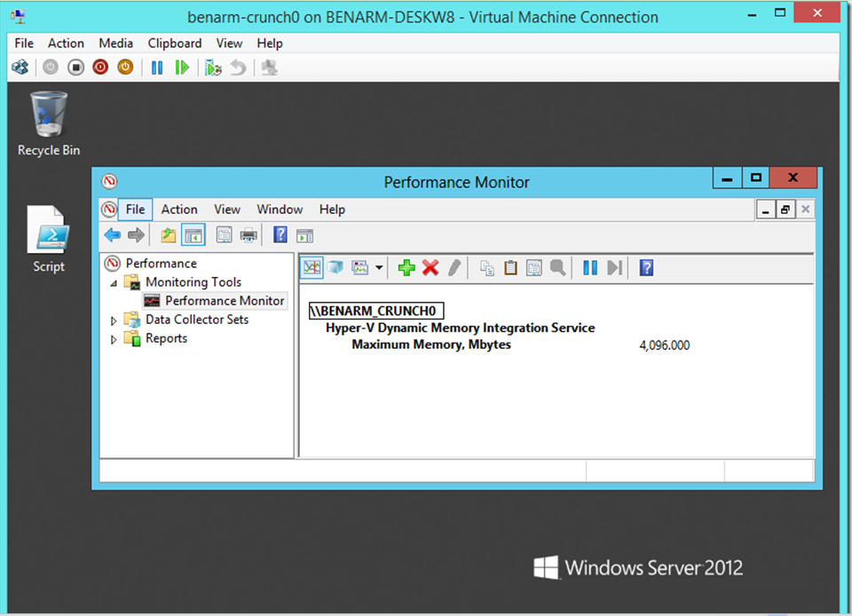Open Performance Monitor's Action menu
Image resolution: width=852 pixels, height=616 pixels.
pos(178,209)
